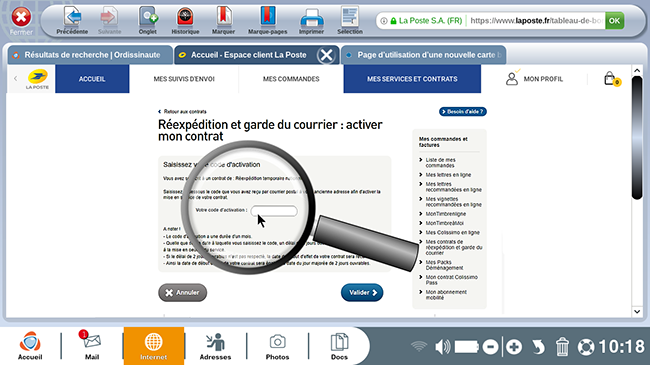This screenshot has width=650, height=365.
Task: Open a new Onglet tab
Action: 148,19
